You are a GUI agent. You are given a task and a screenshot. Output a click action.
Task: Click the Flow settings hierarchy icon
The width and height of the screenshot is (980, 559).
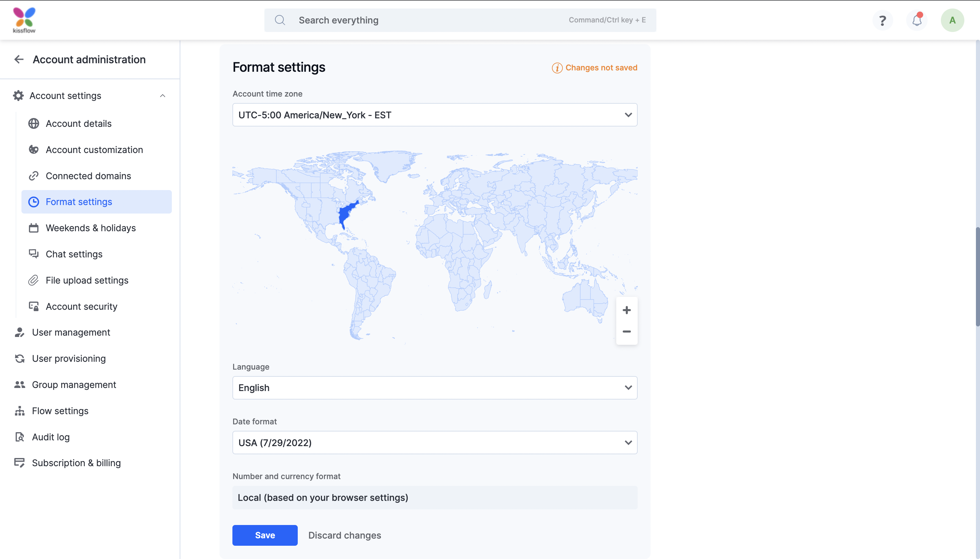tap(20, 411)
